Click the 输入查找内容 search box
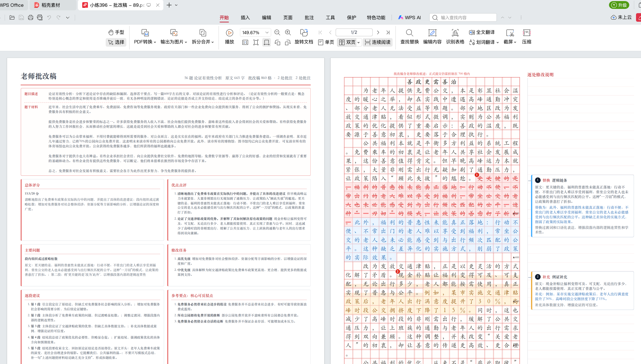The height and width of the screenshot is (364, 641). (x=463, y=17)
